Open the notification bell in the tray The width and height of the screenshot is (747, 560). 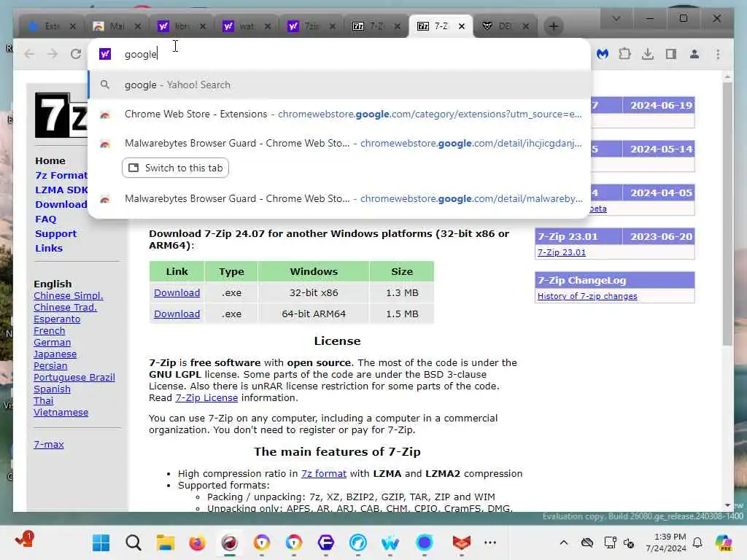click(697, 542)
